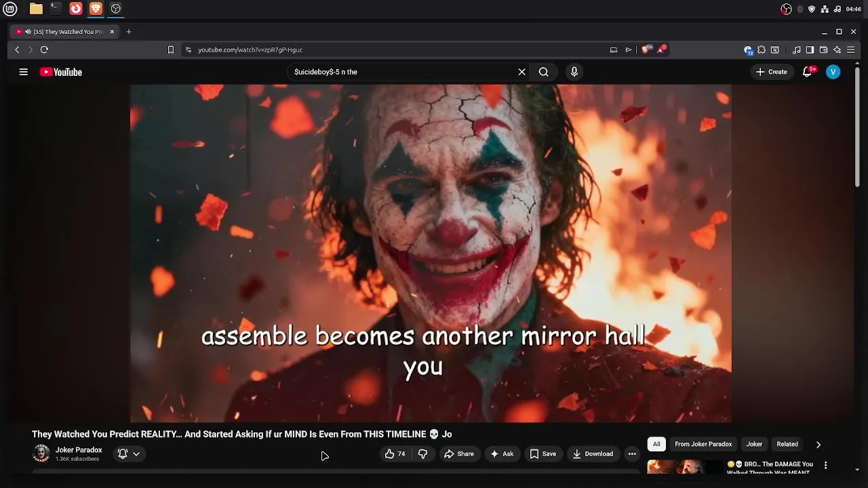Select the Related filter chip
Image resolution: width=868 pixels, height=488 pixels.
[x=787, y=444]
